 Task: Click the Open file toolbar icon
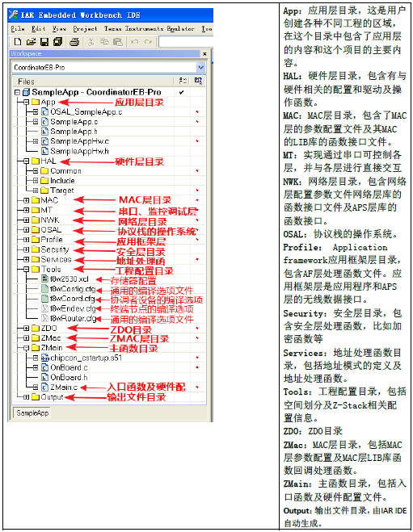pos(31,42)
